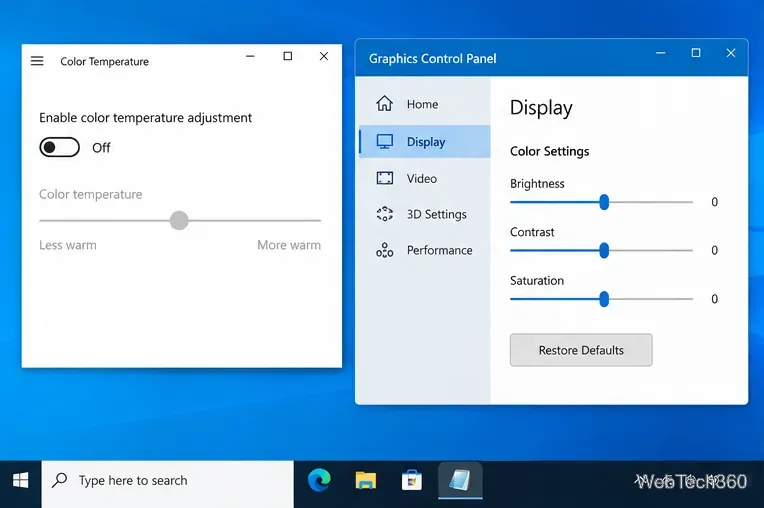
Task: Open Microsoft Store from the taskbar
Action: click(412, 480)
